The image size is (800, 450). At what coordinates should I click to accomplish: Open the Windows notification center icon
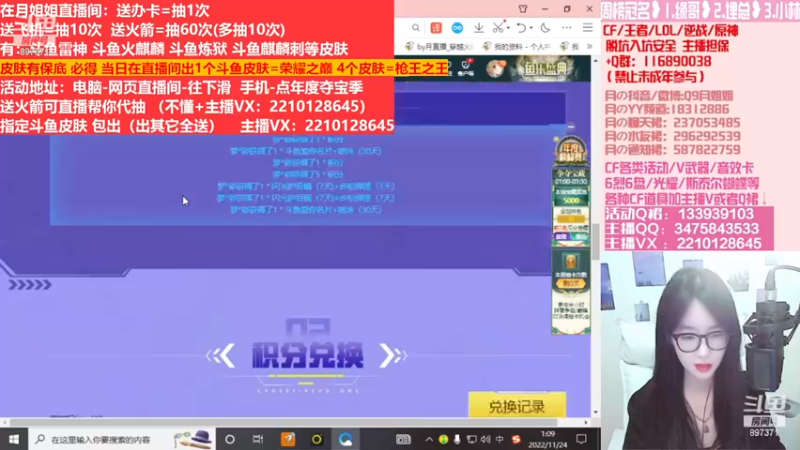pos(581,439)
